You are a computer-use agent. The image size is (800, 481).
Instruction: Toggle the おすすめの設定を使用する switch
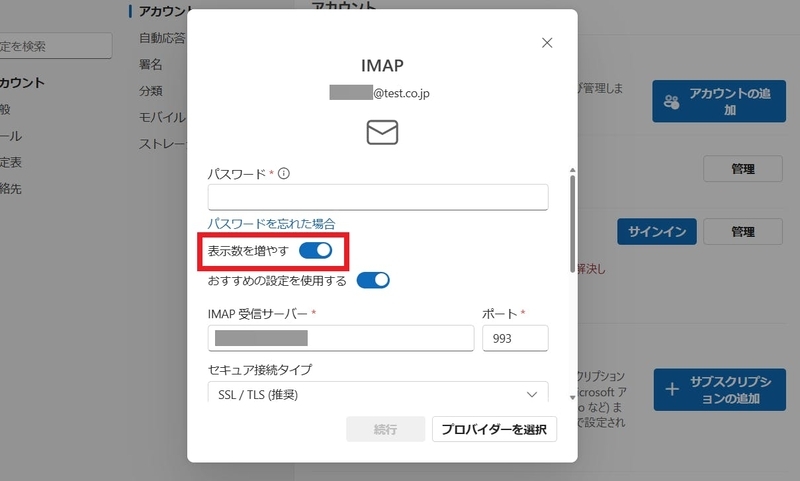373,280
